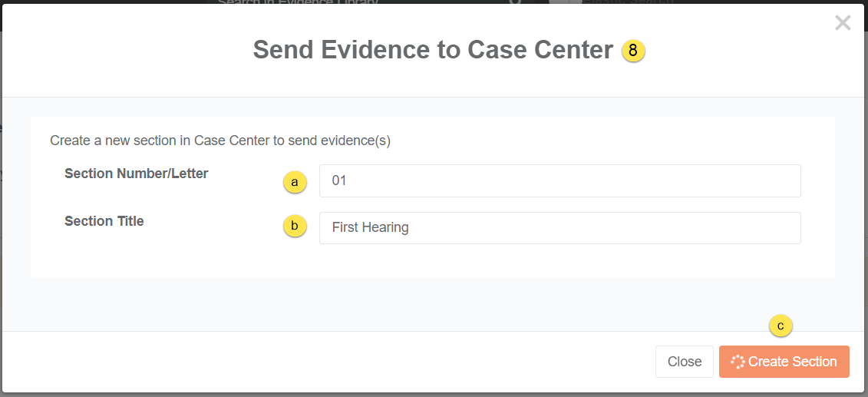This screenshot has height=397, width=868.
Task: Click the loading spinner icon on Create Section
Action: (738, 362)
